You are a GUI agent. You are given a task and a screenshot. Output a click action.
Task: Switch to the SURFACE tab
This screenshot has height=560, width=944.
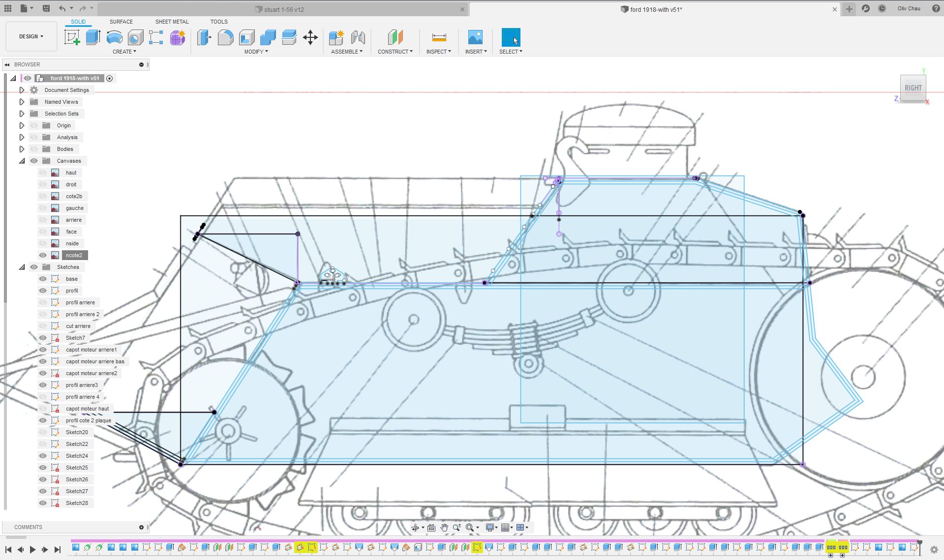point(121,22)
